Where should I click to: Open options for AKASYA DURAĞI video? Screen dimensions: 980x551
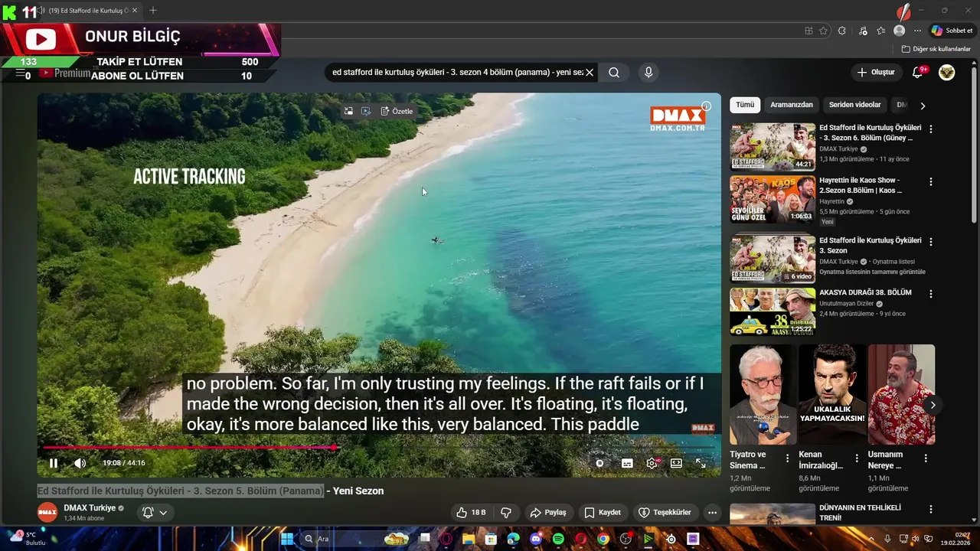click(x=931, y=294)
